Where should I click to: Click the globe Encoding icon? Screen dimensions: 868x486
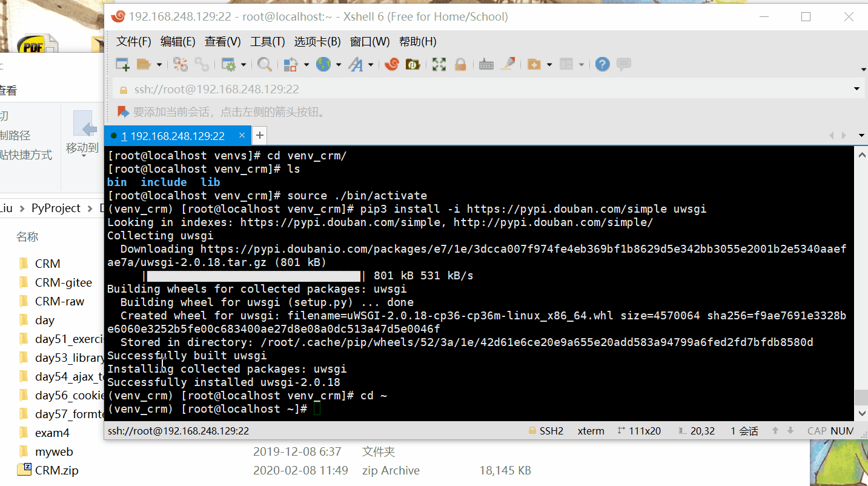tap(323, 64)
